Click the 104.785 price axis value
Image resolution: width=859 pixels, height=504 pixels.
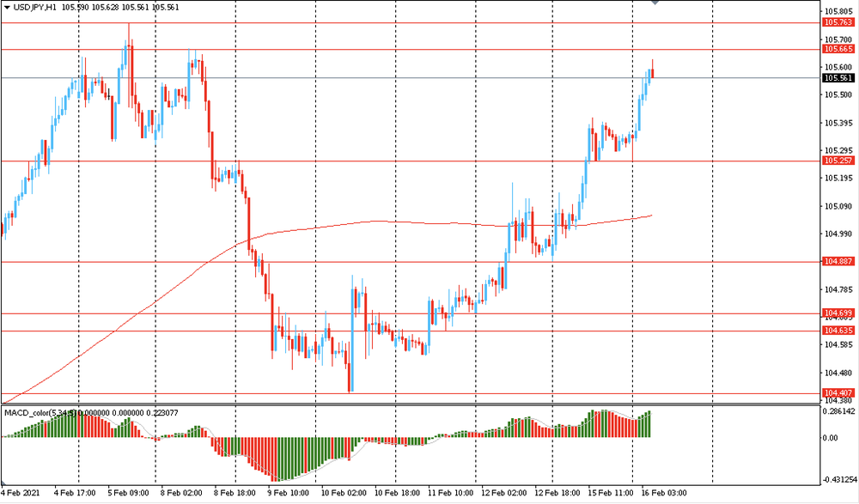pos(838,290)
